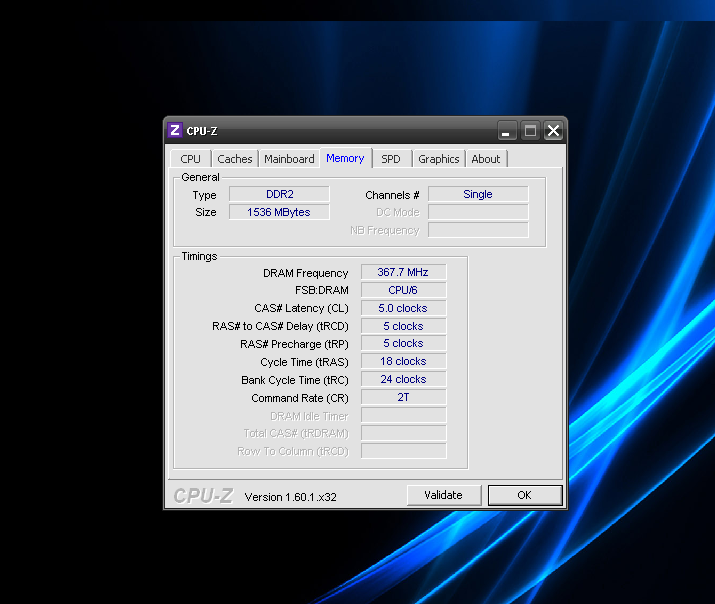
Task: Go to the SPD tab
Action: [x=391, y=159]
